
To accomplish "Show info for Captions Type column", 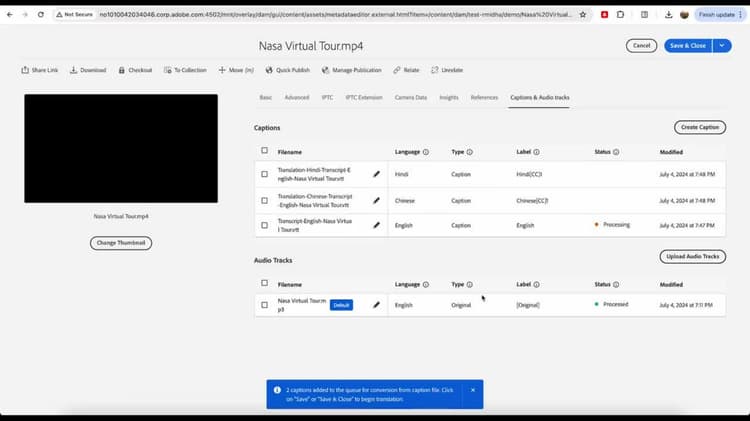I will [470, 152].
